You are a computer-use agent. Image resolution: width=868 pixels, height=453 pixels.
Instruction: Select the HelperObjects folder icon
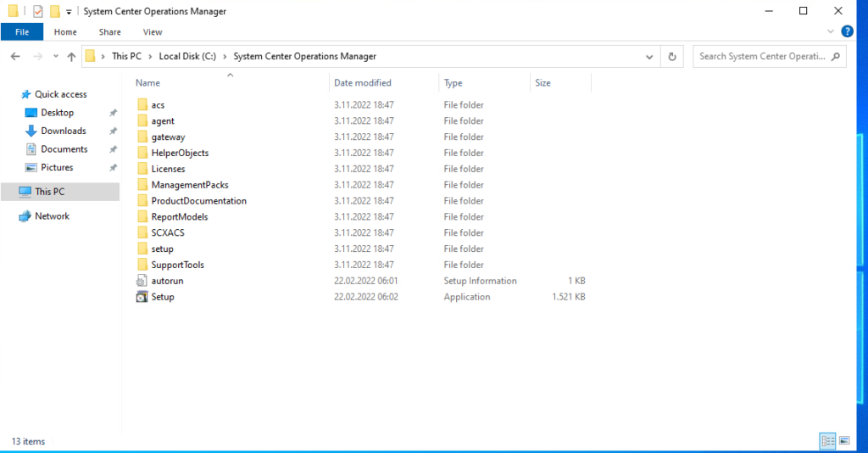click(142, 153)
